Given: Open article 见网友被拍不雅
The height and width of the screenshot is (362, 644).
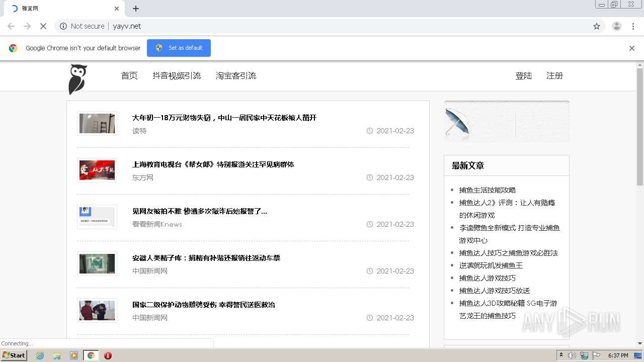Looking at the screenshot, I should pyautogui.click(x=200, y=211).
